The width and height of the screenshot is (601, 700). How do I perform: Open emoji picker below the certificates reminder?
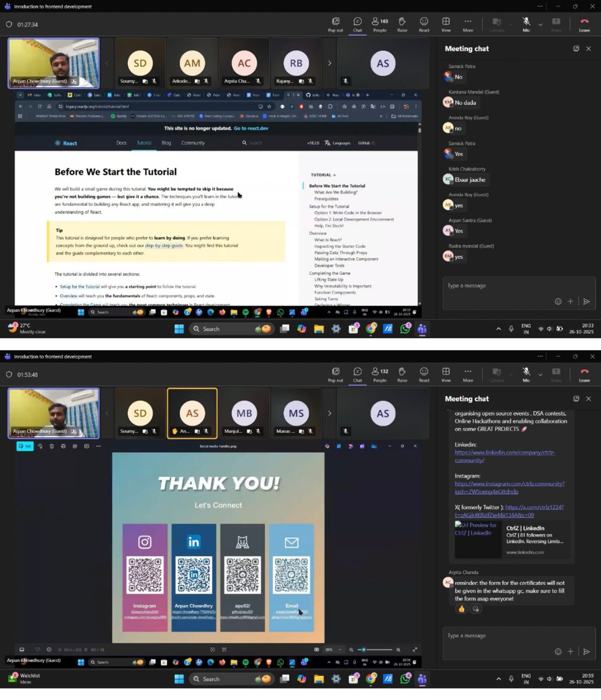click(558, 652)
